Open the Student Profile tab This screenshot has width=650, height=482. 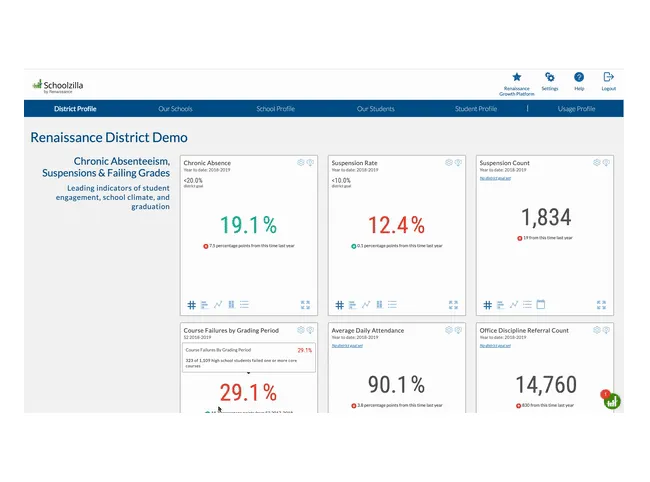476,109
